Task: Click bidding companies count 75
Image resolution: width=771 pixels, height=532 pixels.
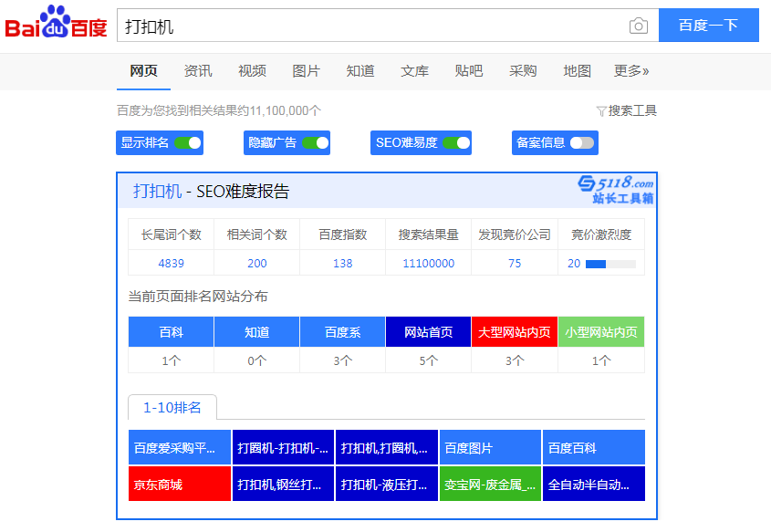Action: [x=515, y=264]
